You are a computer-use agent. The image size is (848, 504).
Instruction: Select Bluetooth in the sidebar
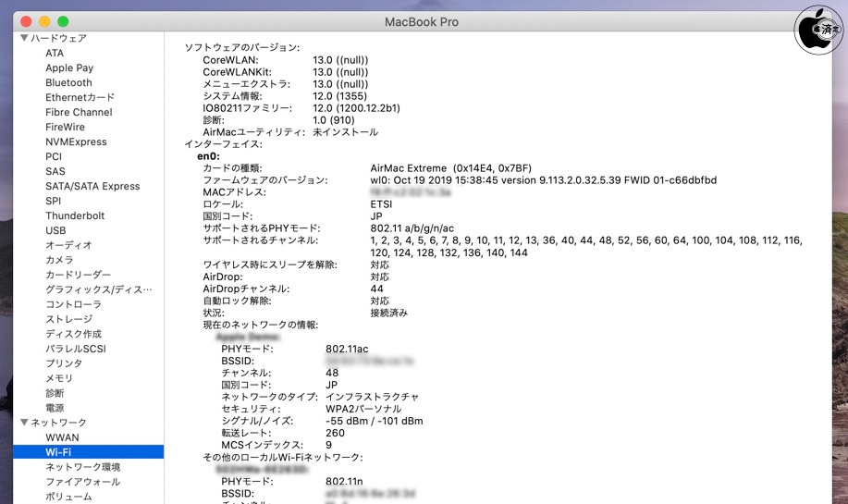(68, 82)
